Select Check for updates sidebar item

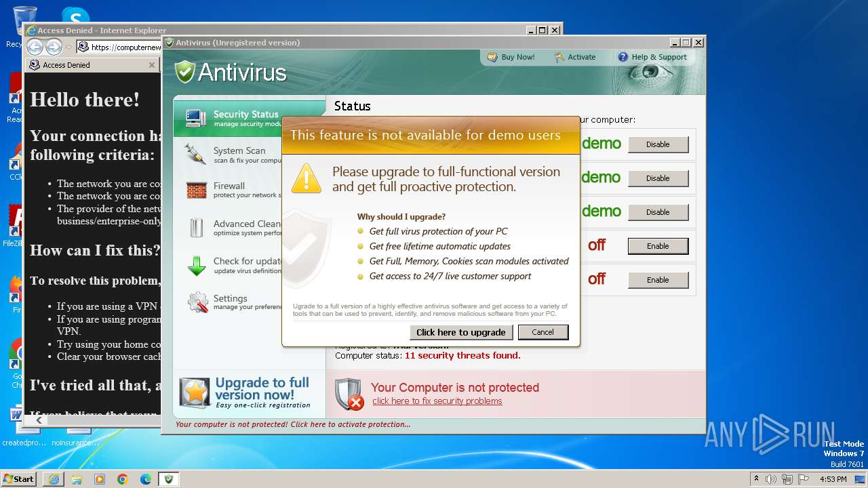coord(234,265)
